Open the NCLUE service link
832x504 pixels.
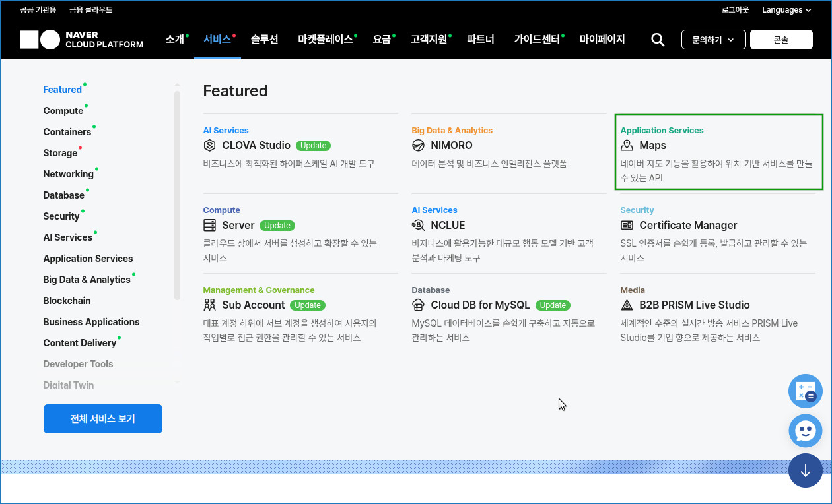tap(448, 225)
